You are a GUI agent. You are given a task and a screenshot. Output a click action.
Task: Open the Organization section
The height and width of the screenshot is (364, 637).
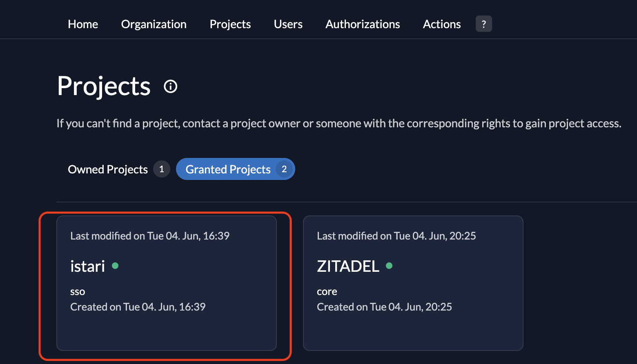[154, 24]
